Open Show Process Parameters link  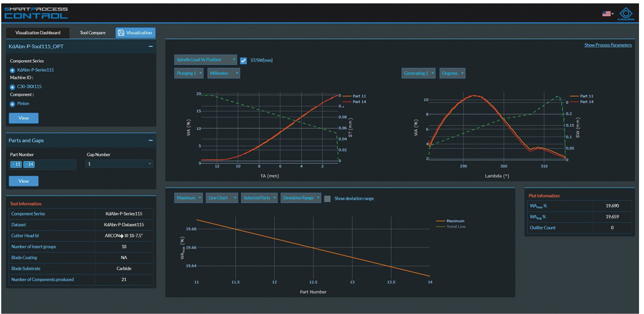[x=608, y=45]
